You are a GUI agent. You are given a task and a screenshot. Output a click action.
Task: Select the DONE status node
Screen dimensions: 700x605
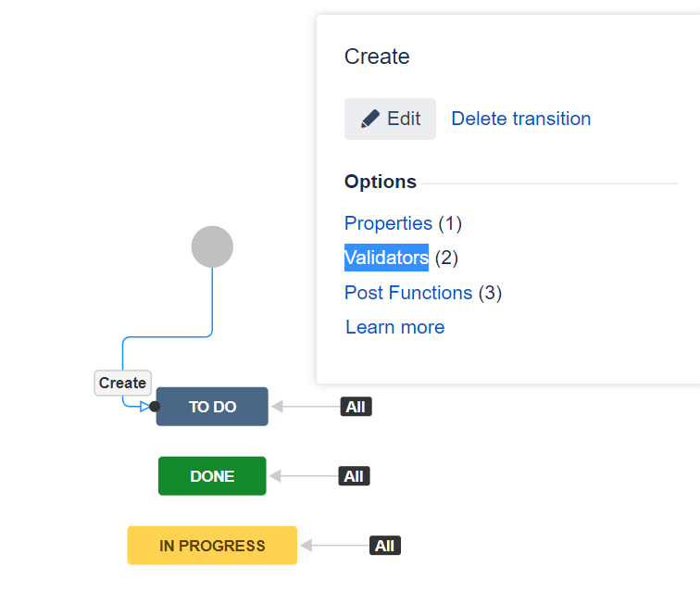pyautogui.click(x=212, y=476)
